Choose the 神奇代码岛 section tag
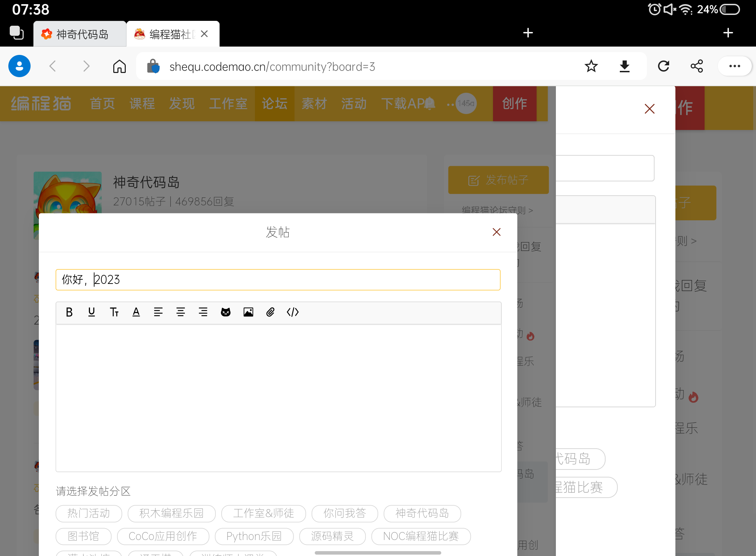Screen dimensions: 756x556 pos(422,514)
